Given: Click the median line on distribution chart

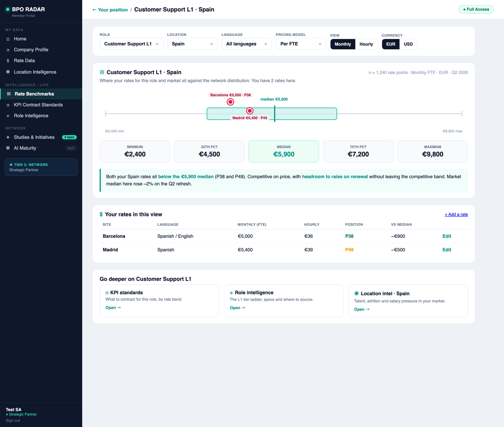Looking at the screenshot, I should (x=275, y=114).
